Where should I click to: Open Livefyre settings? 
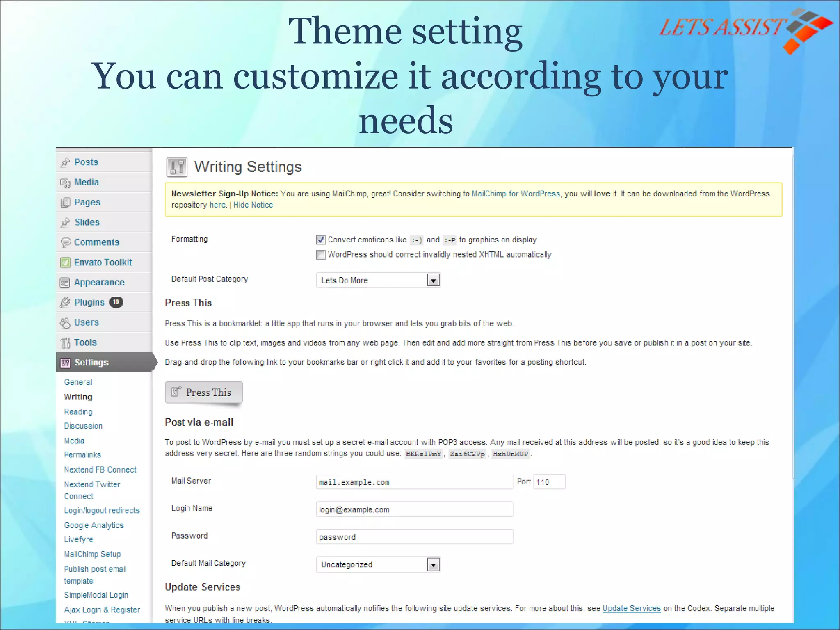click(78, 539)
